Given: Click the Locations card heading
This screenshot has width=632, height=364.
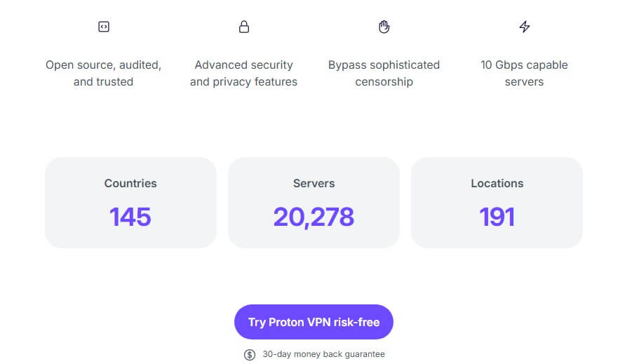Looking at the screenshot, I should [497, 184].
